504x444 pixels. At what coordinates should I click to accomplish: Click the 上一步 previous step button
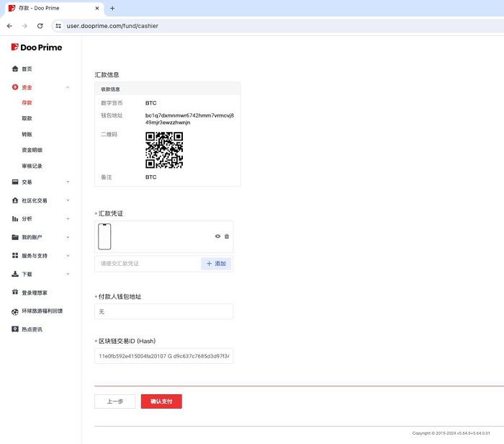tap(114, 401)
